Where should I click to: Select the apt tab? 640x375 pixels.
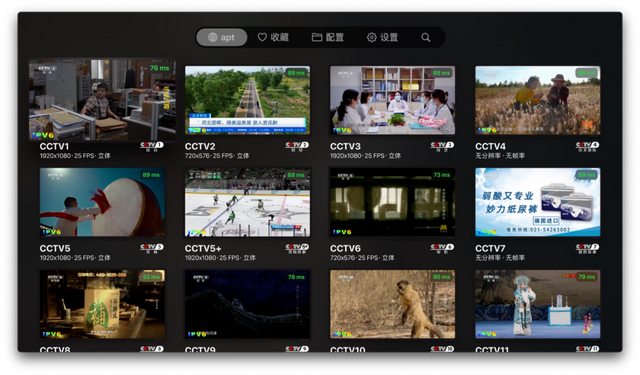[x=222, y=38]
